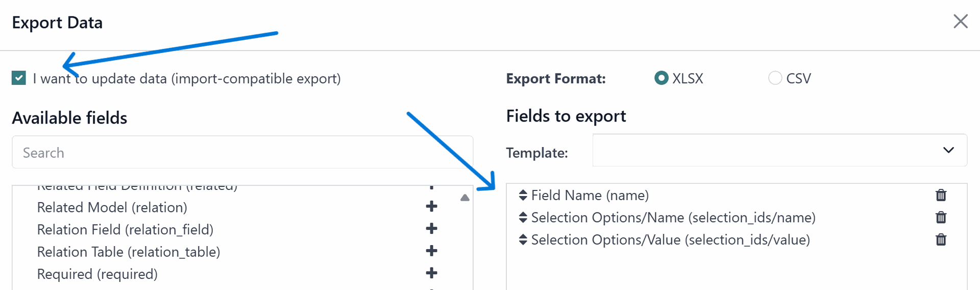Click sort handle beside Selection Options/Value

point(523,239)
